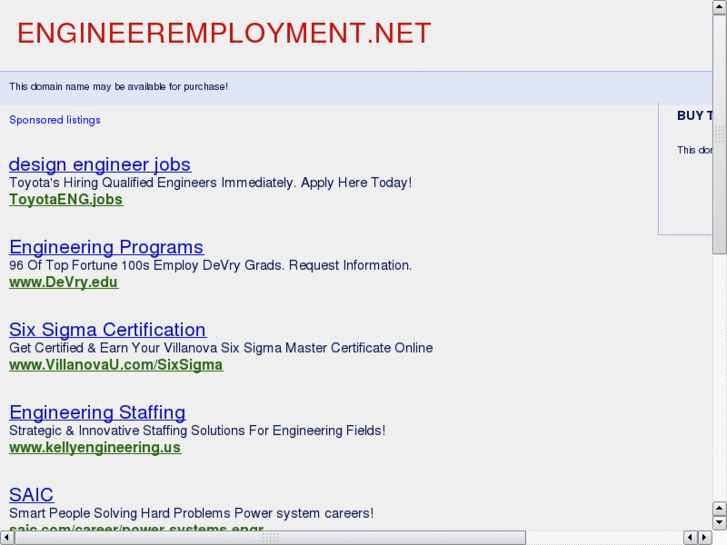The height and width of the screenshot is (545, 727).
Task: Click the 96 Of Top Fortune 100s text
Action: point(210,265)
